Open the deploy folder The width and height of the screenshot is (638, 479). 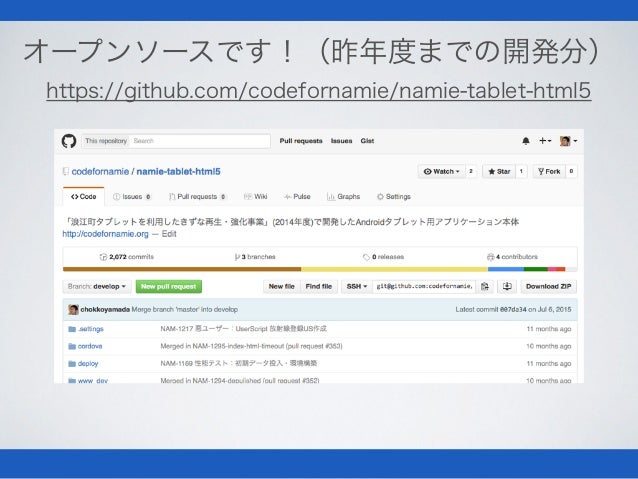[88, 364]
